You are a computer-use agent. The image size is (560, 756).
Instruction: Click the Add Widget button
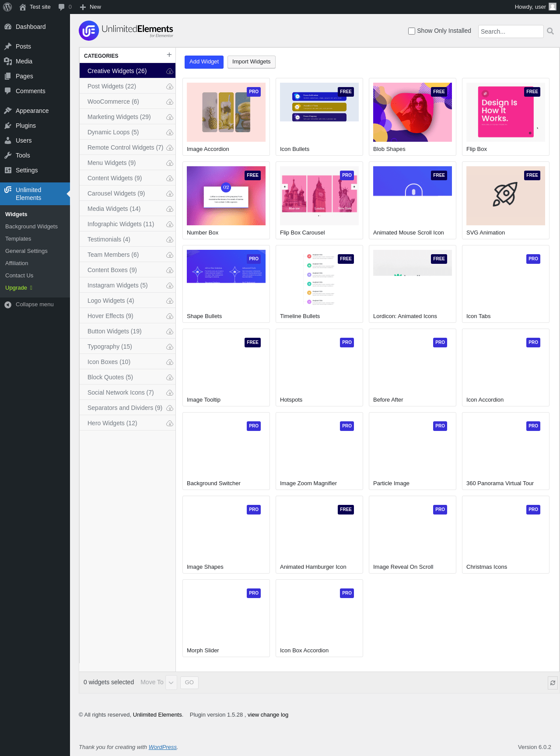click(x=204, y=62)
